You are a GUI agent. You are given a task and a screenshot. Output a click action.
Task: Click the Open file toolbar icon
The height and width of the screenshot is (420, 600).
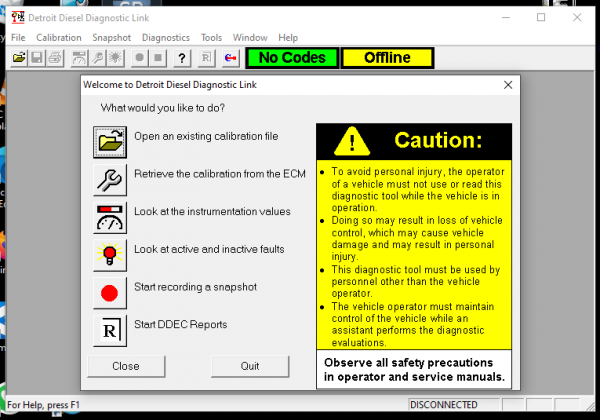19,58
